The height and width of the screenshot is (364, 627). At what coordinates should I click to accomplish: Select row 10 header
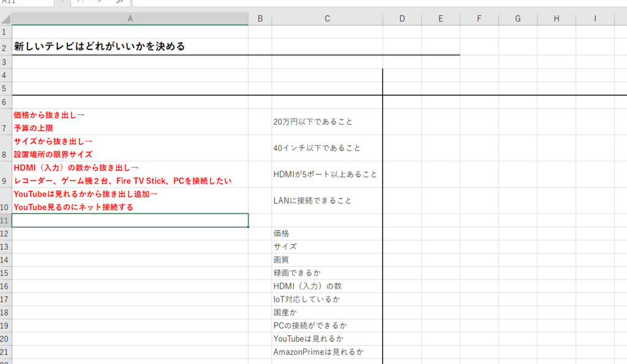6,201
